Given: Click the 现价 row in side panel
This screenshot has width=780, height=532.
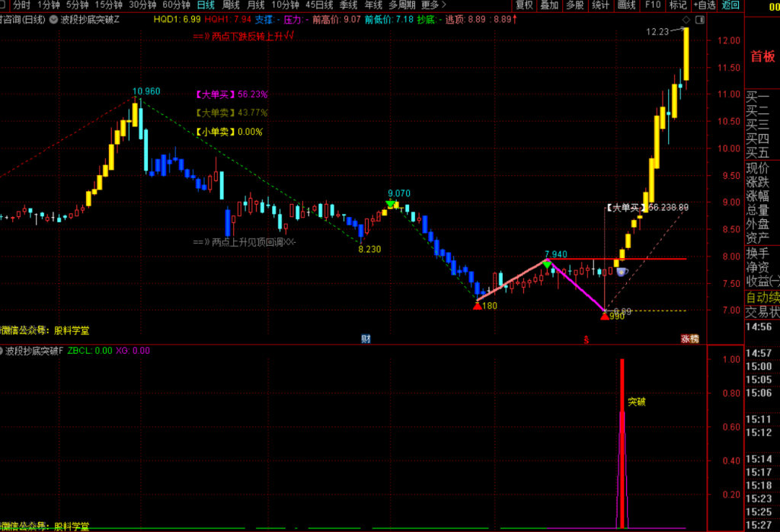Looking at the screenshot, I should pos(758,168).
